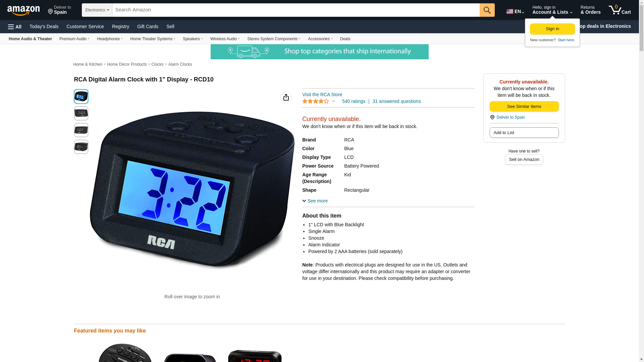Click the Amazon logo
The width and height of the screenshot is (644, 362).
pos(23,10)
